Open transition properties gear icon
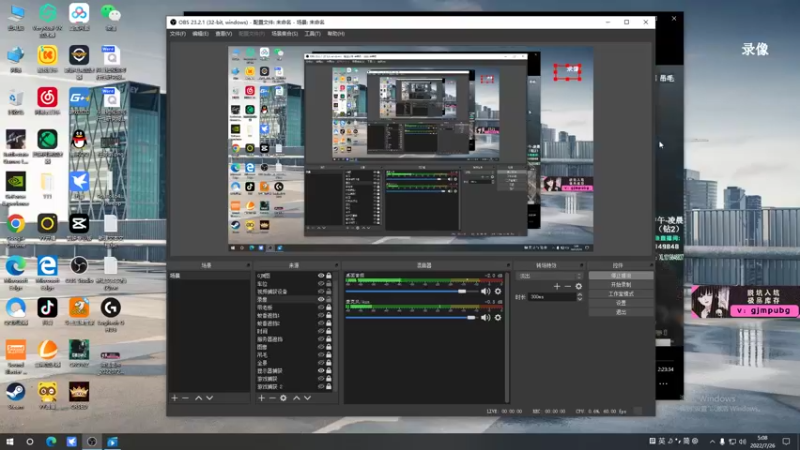The width and height of the screenshot is (800, 450). click(x=579, y=286)
